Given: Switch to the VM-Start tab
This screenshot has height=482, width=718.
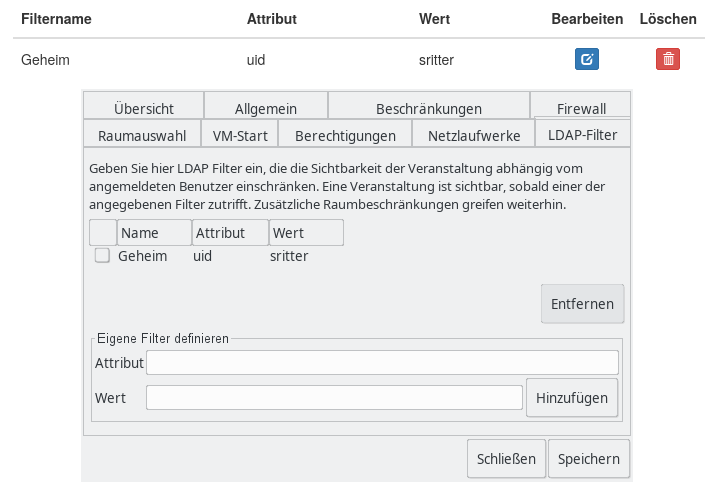Looking at the screenshot, I should tap(240, 135).
